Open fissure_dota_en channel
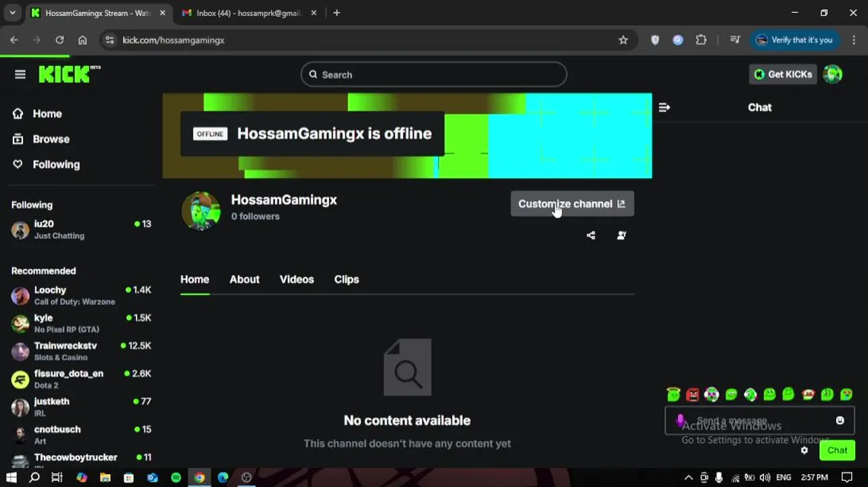The height and width of the screenshot is (487, 868). 81,379
